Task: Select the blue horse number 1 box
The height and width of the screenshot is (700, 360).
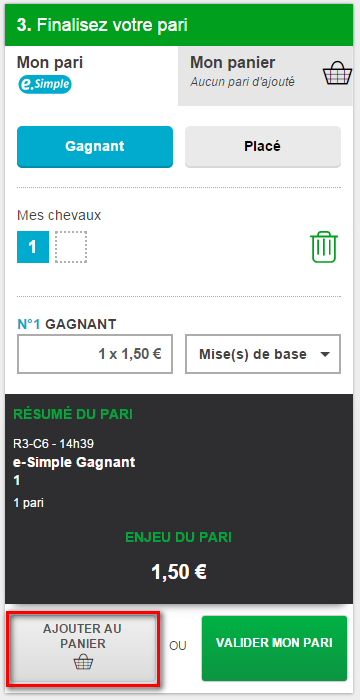Action: click(x=33, y=247)
